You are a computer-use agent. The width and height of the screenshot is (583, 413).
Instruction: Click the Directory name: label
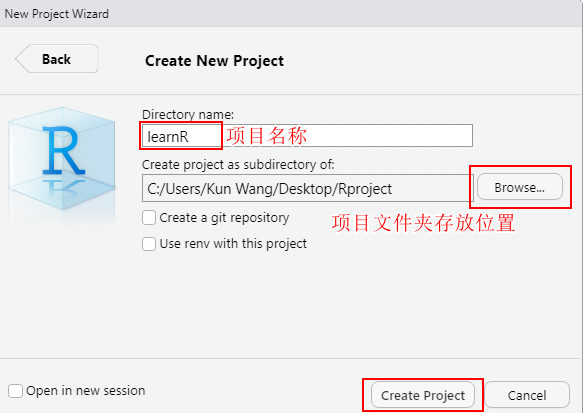point(188,114)
